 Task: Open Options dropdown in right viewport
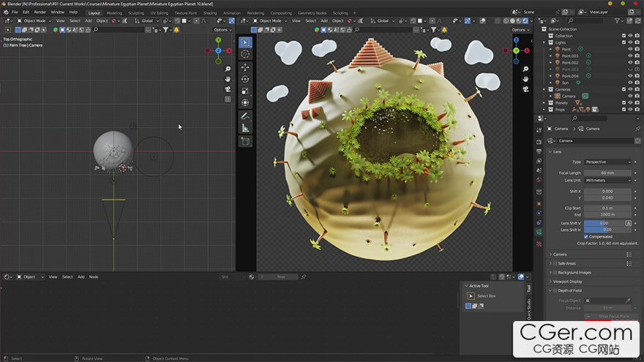coord(520,30)
